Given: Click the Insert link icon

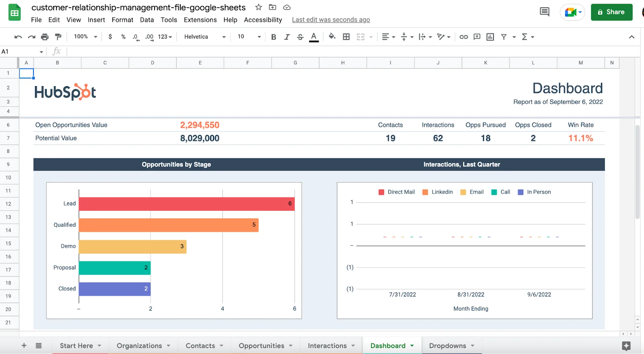Looking at the screenshot, I should pyautogui.click(x=464, y=37).
